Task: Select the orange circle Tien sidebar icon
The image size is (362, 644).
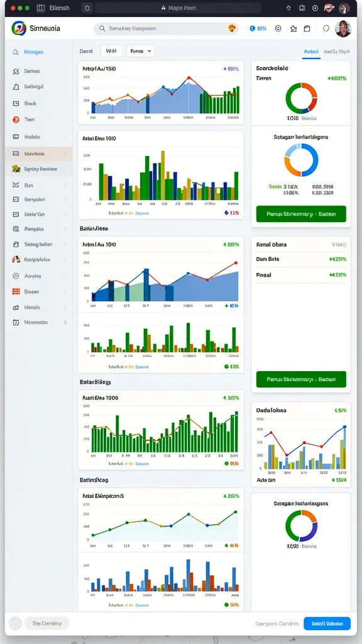Action: [x=16, y=119]
